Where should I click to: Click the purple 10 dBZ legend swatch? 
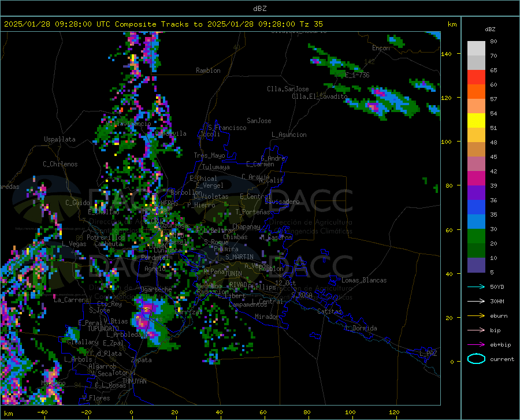click(476, 265)
